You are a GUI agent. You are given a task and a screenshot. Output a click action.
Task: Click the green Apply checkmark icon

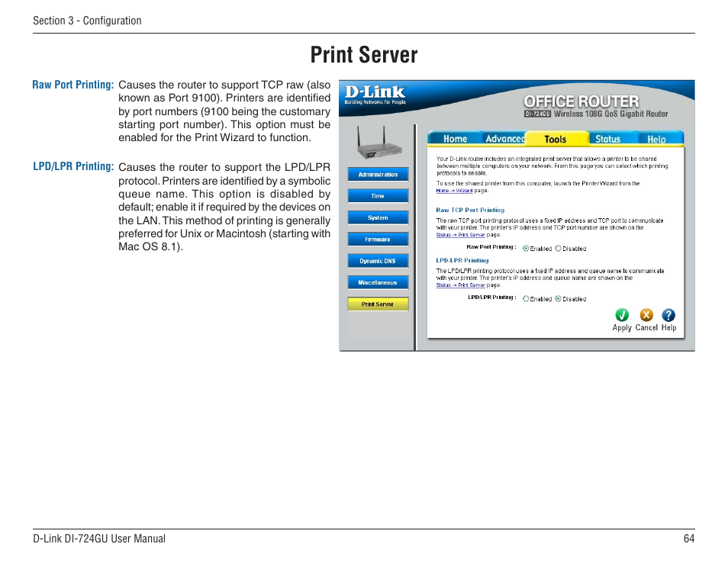[x=622, y=315]
